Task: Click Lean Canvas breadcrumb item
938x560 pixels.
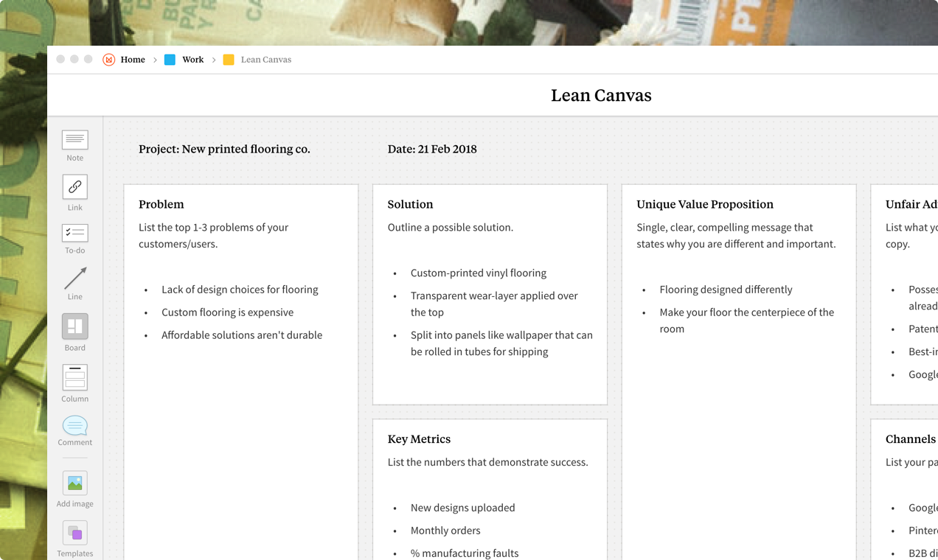Action: (266, 60)
